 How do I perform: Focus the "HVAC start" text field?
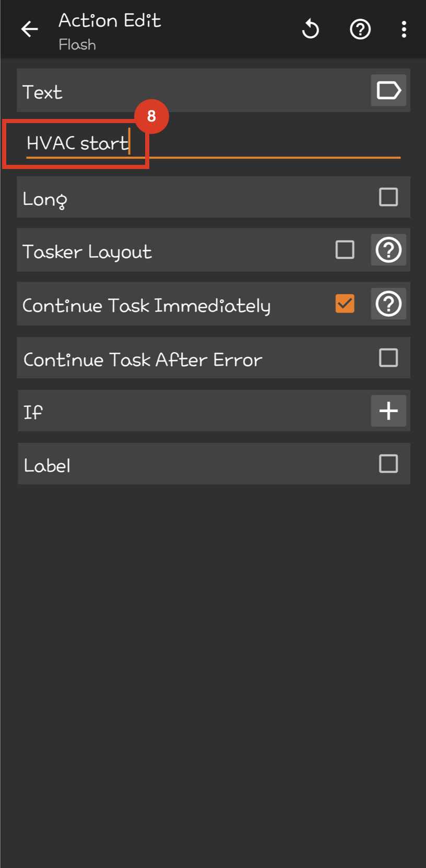(x=209, y=143)
